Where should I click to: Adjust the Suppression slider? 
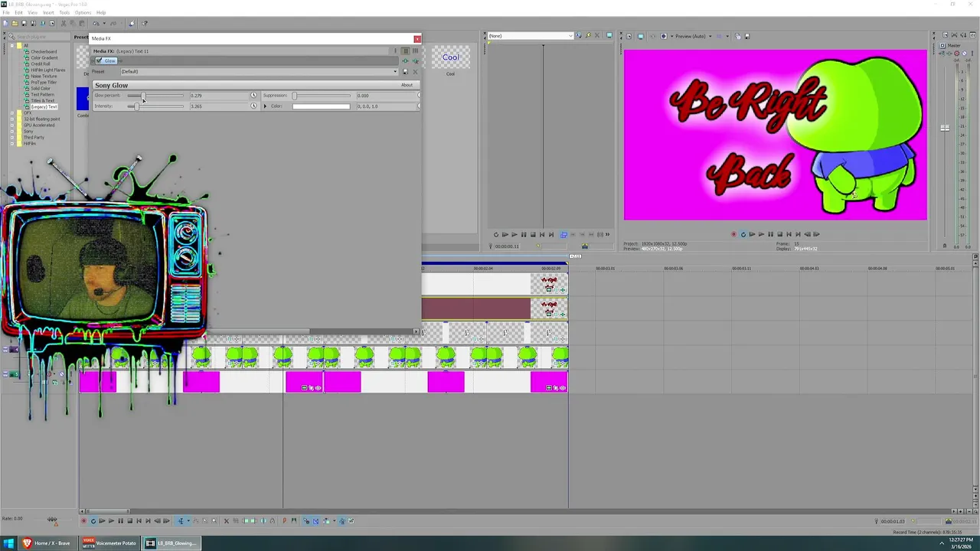click(322, 96)
